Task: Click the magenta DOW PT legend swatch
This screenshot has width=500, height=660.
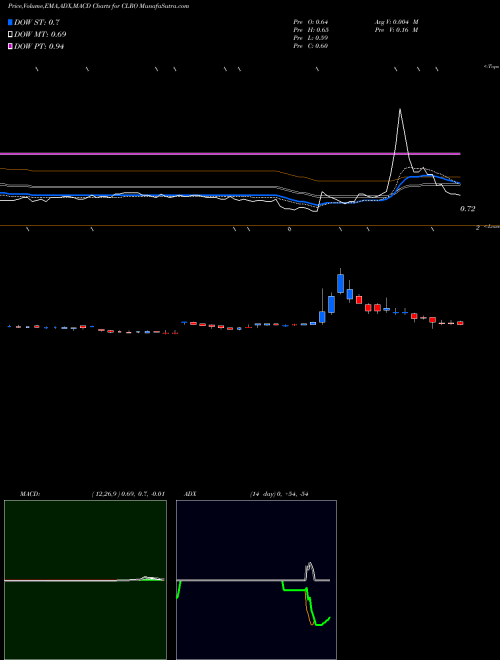Action: 10,46
